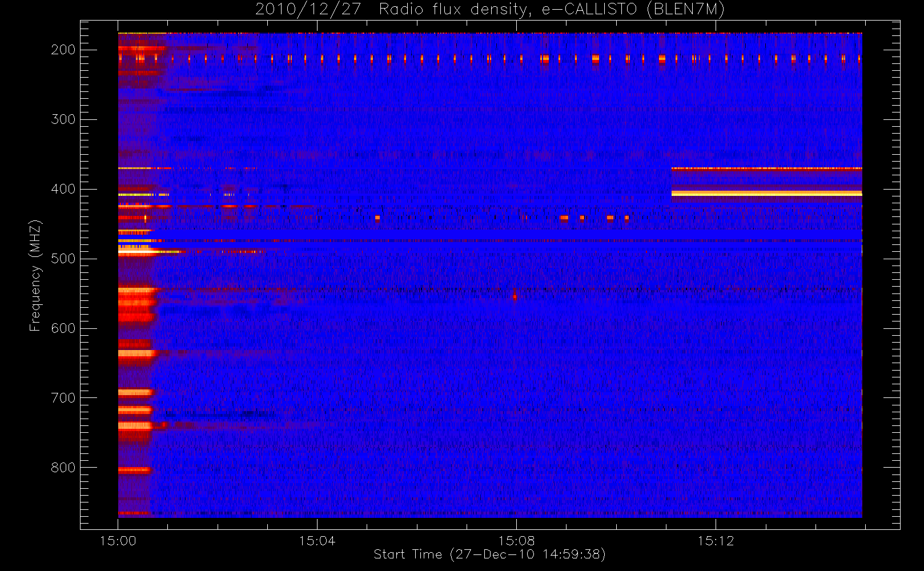The image size is (924, 571).
Task: Click the 500 frequency tick label
Action: pos(63,259)
